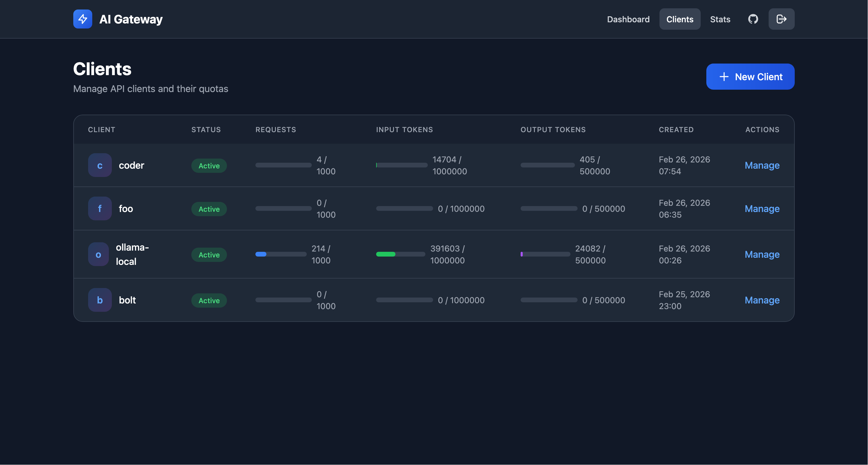Click the Active status badge for coder
The width and height of the screenshot is (868, 465).
coord(209,166)
